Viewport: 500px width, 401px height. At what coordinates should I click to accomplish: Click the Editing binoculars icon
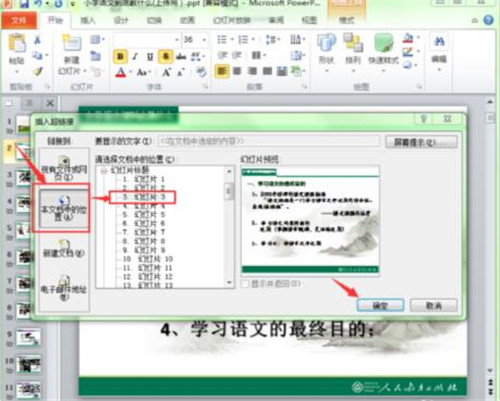[x=439, y=42]
